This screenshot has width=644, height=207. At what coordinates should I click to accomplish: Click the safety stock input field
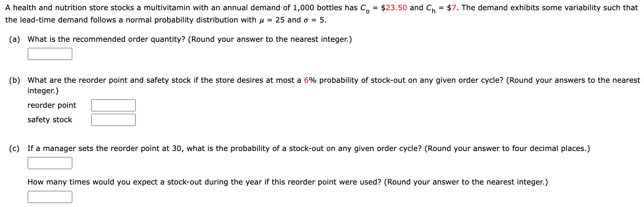click(x=113, y=120)
